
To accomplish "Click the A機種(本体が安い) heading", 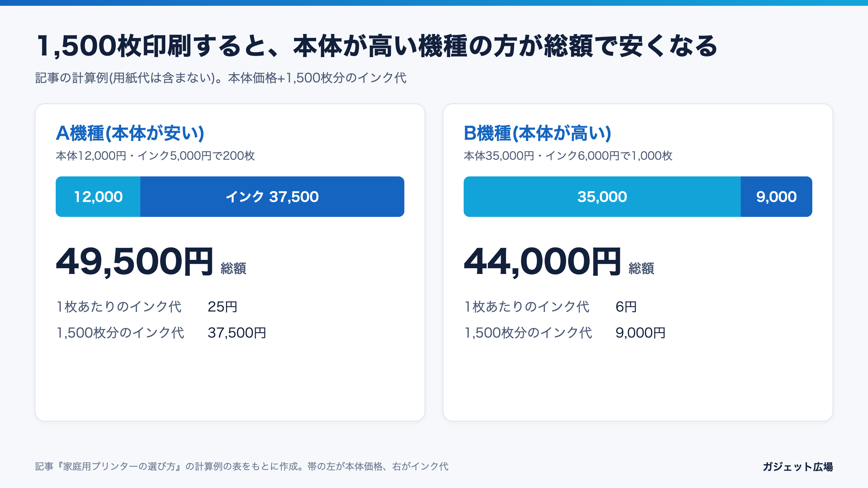I will (130, 133).
